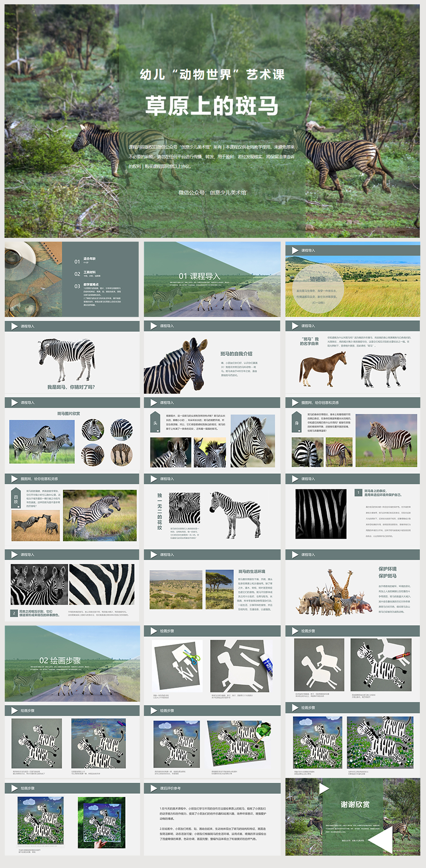Click the 四肢 tag-shaped label icon
The width and height of the screenshot is (426, 868).
tap(16, 498)
